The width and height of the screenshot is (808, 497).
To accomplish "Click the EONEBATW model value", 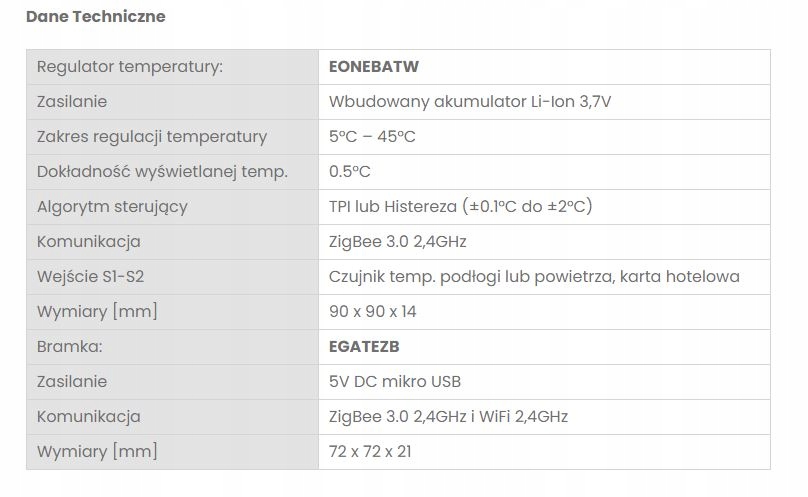I will pos(374,67).
